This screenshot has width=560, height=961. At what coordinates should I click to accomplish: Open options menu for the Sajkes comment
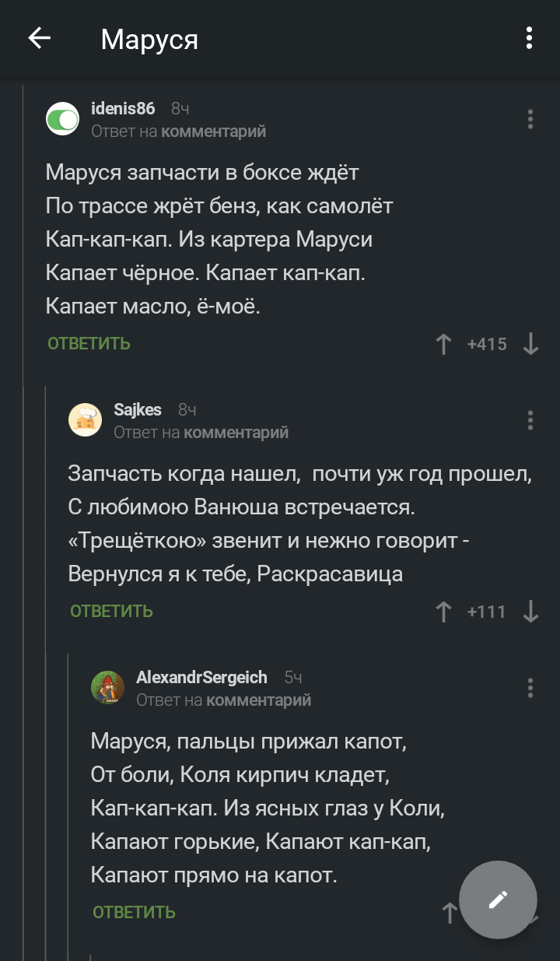(530, 420)
